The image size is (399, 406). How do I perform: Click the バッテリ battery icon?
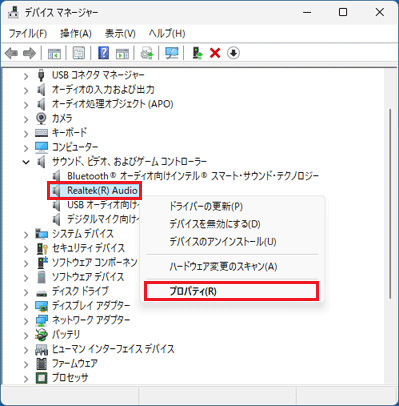point(41,335)
